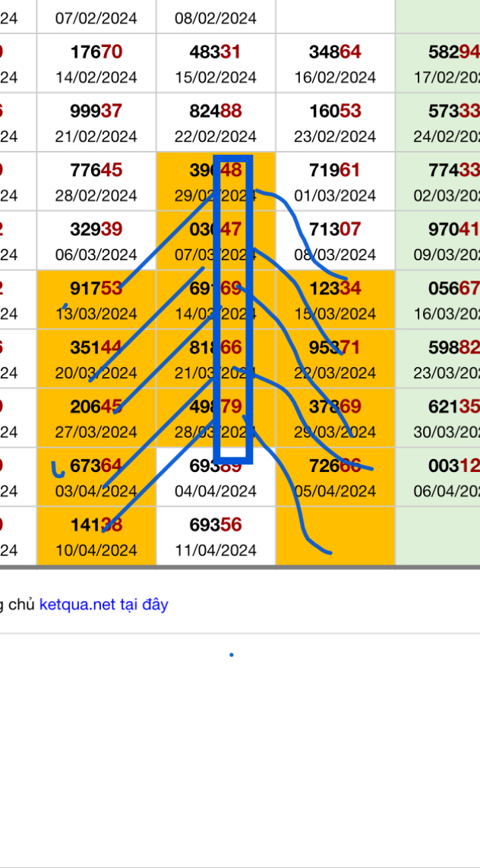Select the result number 99937

[96, 112]
